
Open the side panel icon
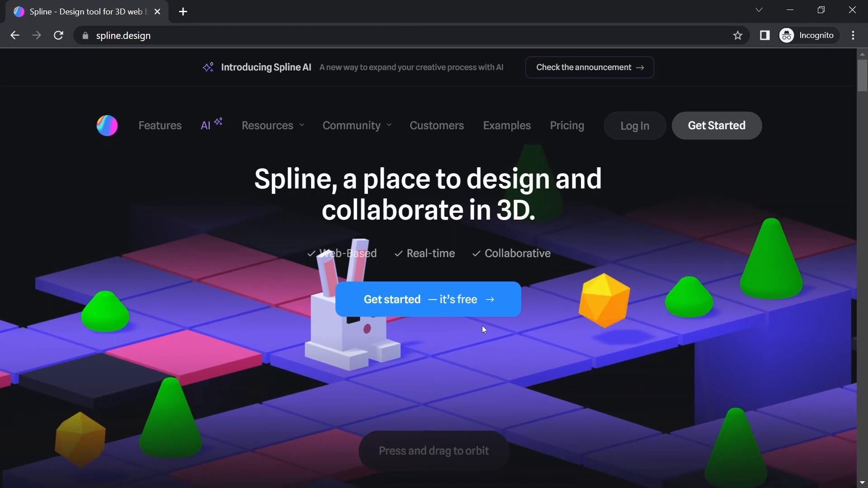coord(764,35)
